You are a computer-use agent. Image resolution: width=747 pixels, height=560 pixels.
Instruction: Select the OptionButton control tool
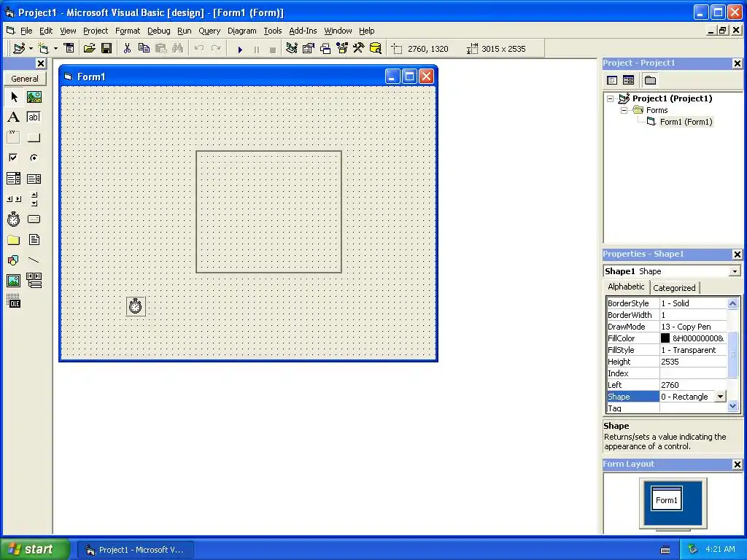(34, 157)
